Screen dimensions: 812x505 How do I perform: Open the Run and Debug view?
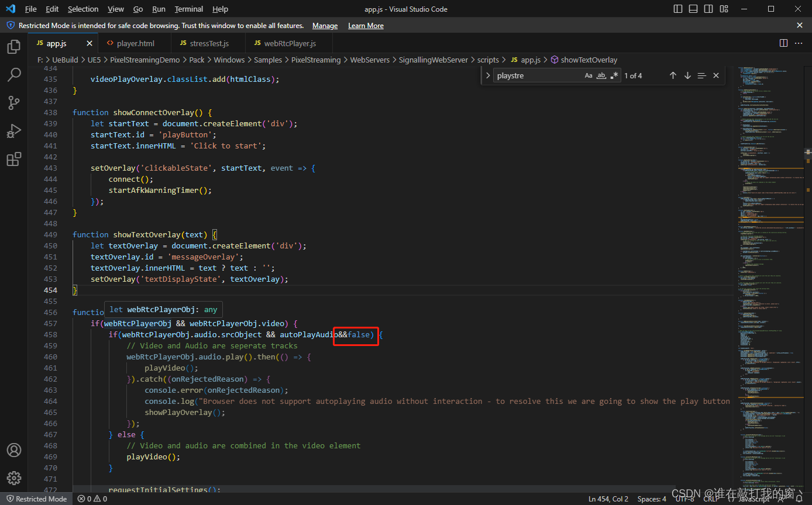point(14,131)
